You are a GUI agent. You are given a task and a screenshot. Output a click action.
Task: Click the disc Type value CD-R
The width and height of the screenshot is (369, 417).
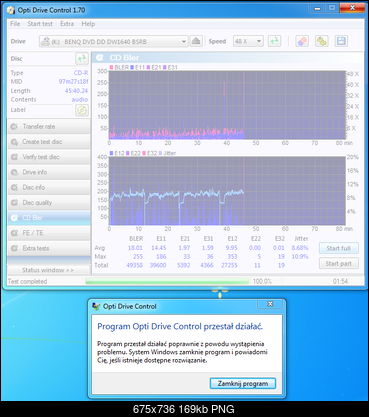pos(81,73)
